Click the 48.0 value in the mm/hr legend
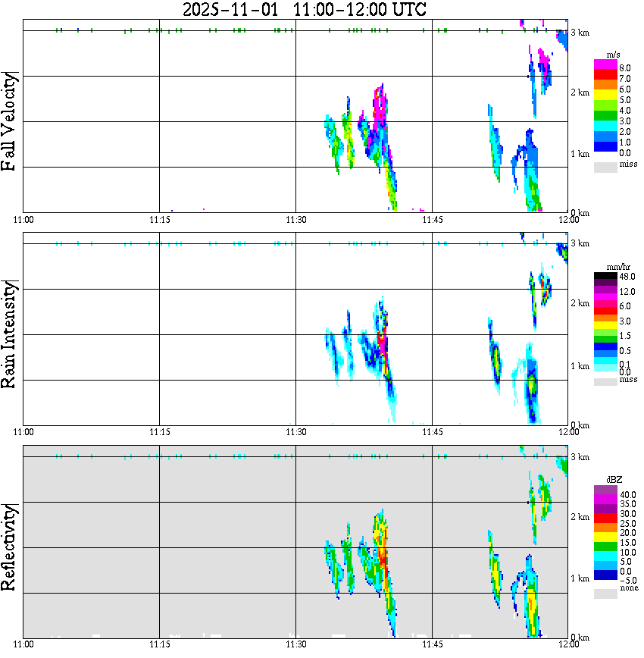 pyautogui.click(x=627, y=277)
